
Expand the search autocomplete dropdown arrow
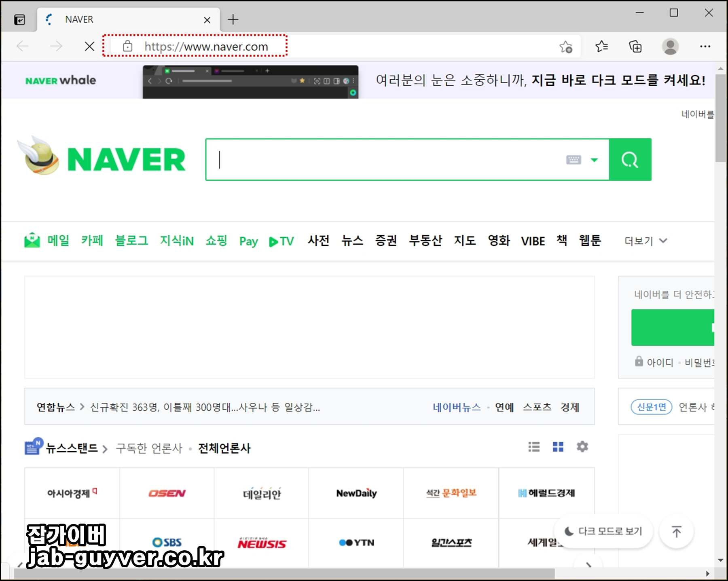point(594,160)
